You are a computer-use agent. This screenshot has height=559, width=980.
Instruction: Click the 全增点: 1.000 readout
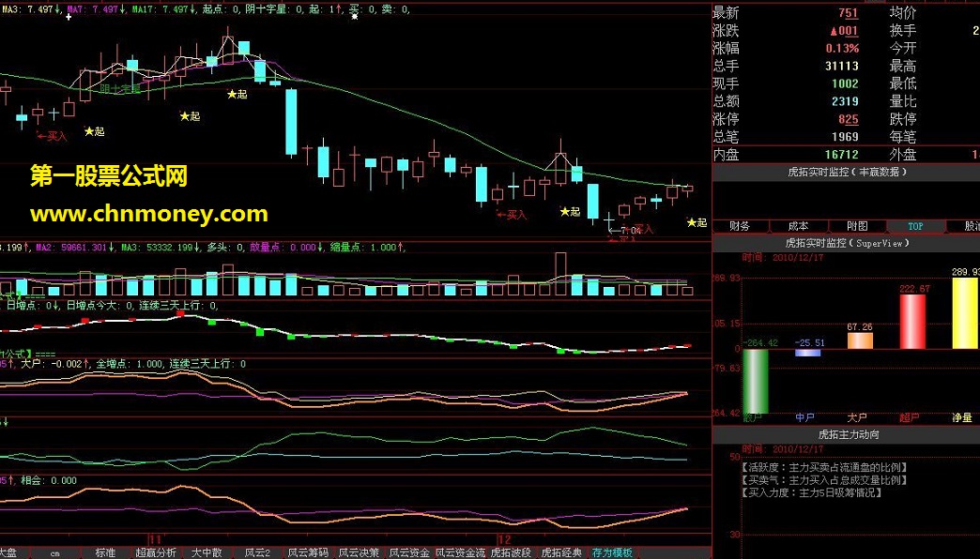[x=130, y=364]
